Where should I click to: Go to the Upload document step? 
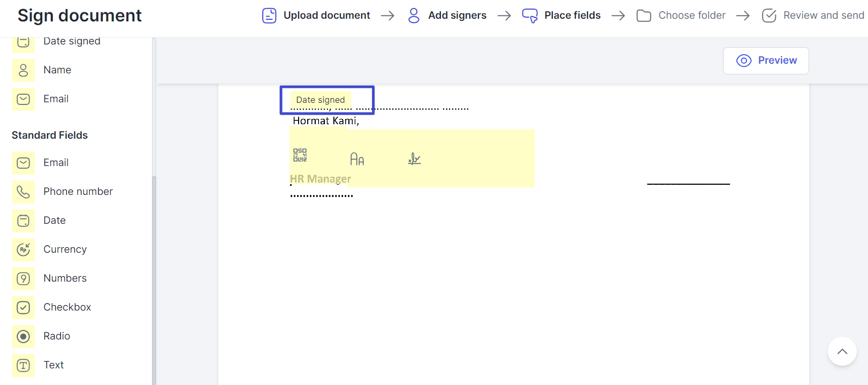pos(316,16)
